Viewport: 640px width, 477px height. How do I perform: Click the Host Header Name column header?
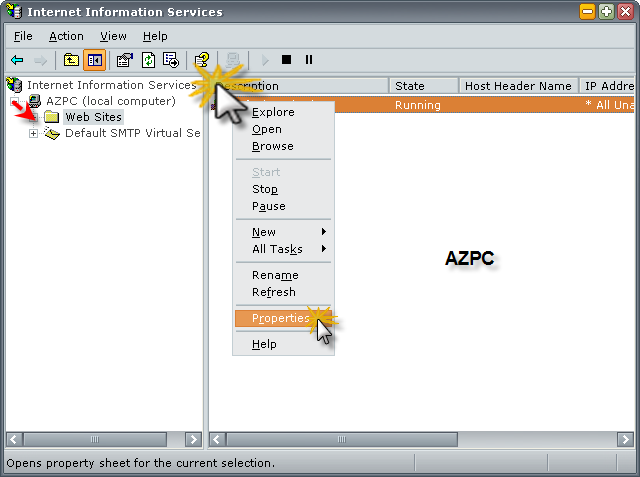tap(517, 86)
